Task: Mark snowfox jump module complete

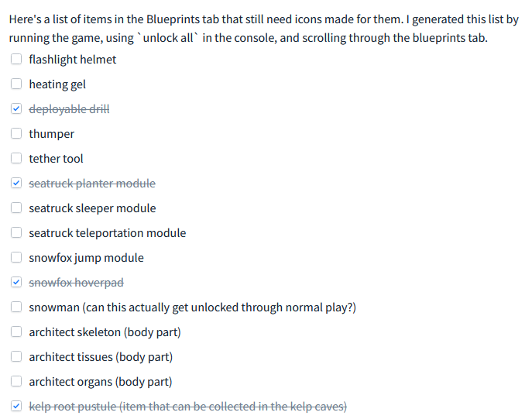Action: point(16,257)
